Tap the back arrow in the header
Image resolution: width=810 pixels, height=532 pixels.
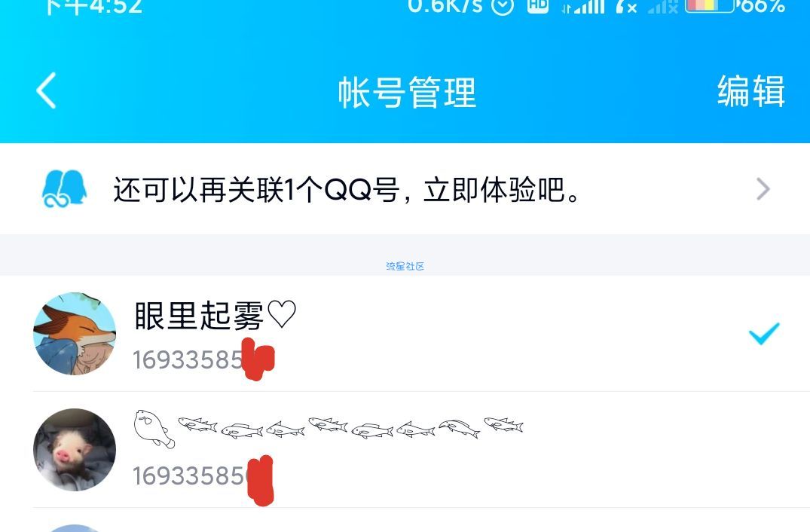[x=46, y=90]
